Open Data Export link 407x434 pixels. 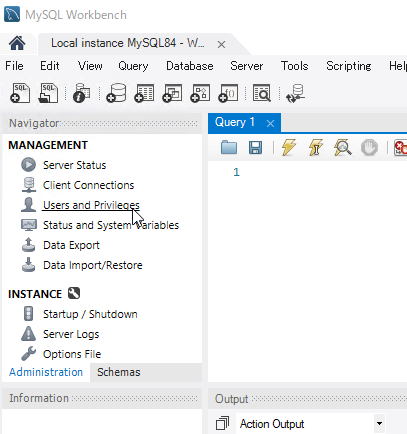click(x=71, y=245)
